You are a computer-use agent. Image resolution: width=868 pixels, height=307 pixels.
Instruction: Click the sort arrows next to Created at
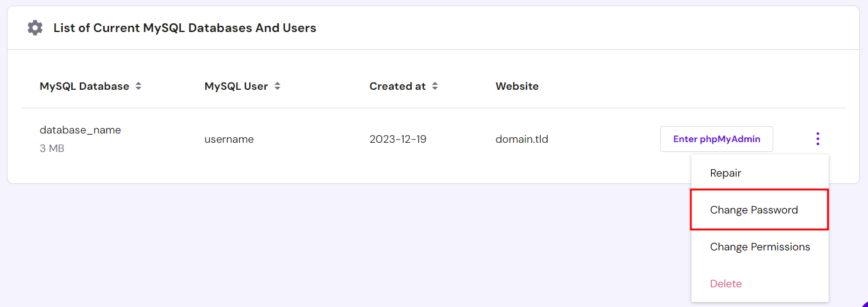click(x=435, y=87)
